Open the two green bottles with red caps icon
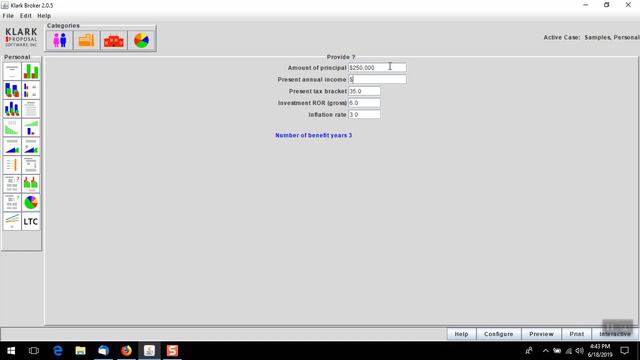Image resolution: width=640 pixels, height=360 pixels. [x=31, y=184]
